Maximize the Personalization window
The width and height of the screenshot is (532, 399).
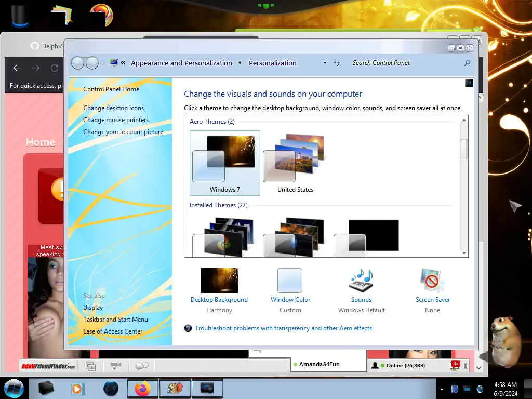point(460,48)
